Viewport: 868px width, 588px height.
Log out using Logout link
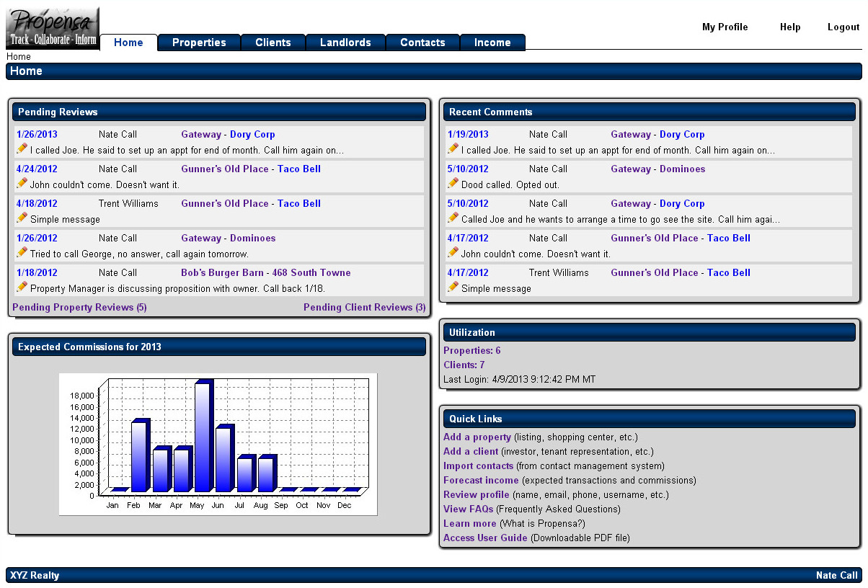(843, 27)
